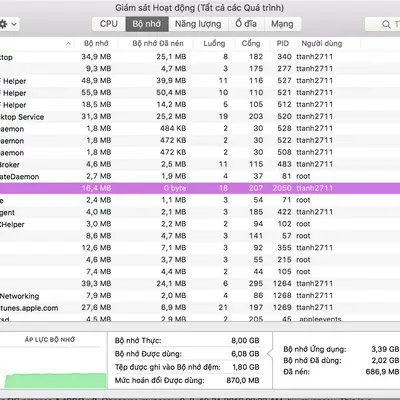This screenshot has width=400, height=400.
Task: Sort by Cổng column header
Action: tap(251, 43)
